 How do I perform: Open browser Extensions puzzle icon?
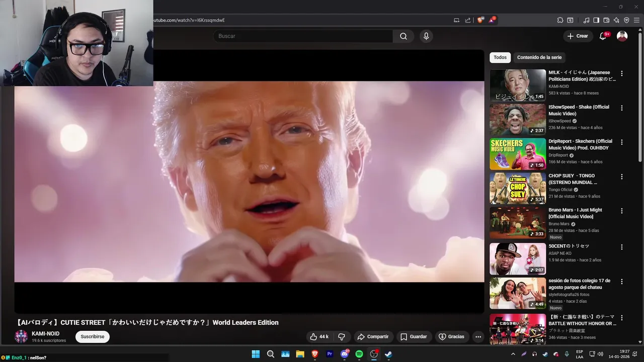pos(560,20)
